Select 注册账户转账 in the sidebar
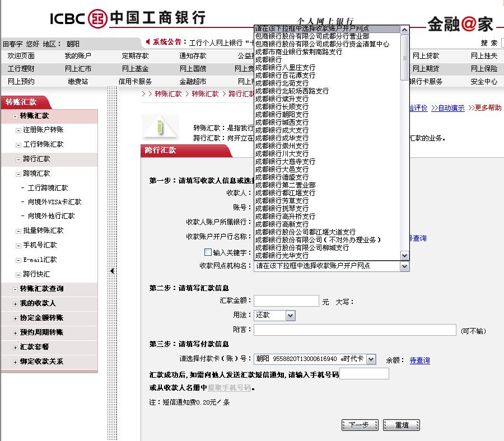Viewport: 504px width, 441px height. click(x=43, y=130)
